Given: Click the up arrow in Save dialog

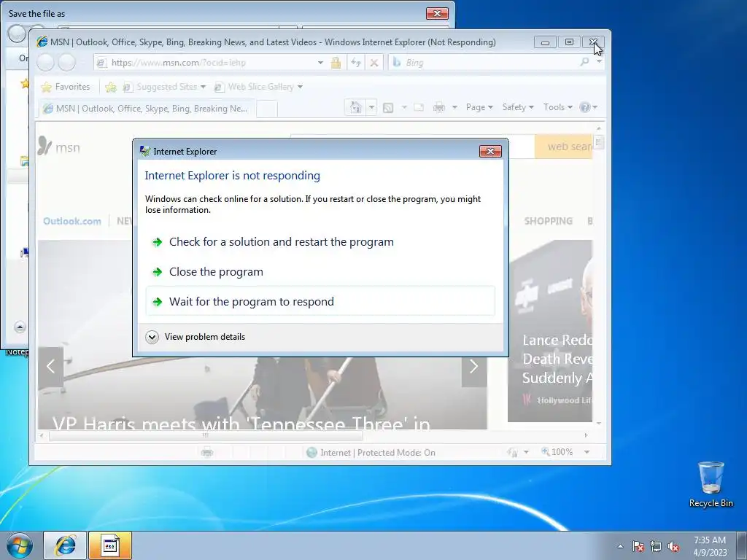Looking at the screenshot, I should (x=20, y=327).
